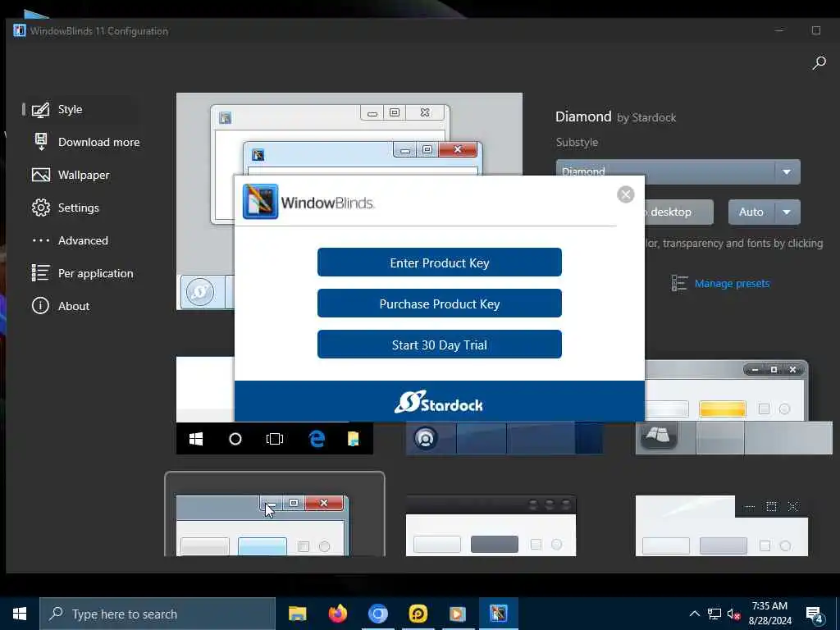The height and width of the screenshot is (630, 840).
Task: Start the 30 Day Trial
Action: click(x=440, y=345)
